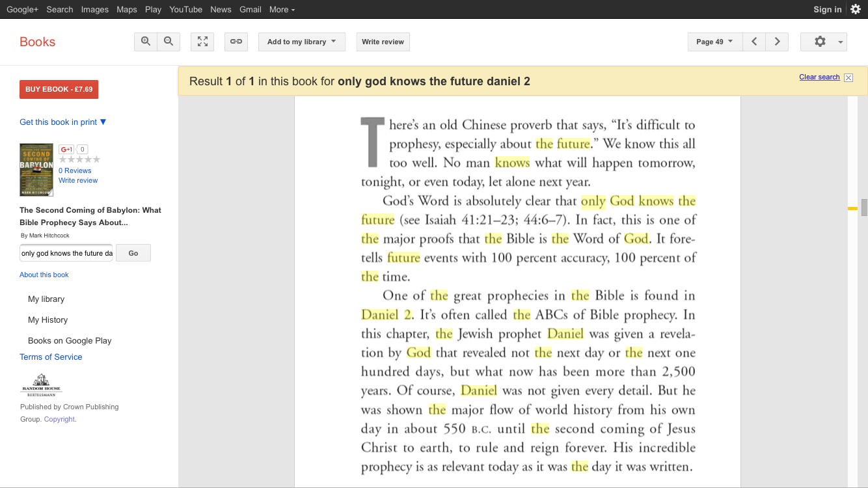The image size is (868, 488).
Task: Go to next page arrow
Action: 777,42
